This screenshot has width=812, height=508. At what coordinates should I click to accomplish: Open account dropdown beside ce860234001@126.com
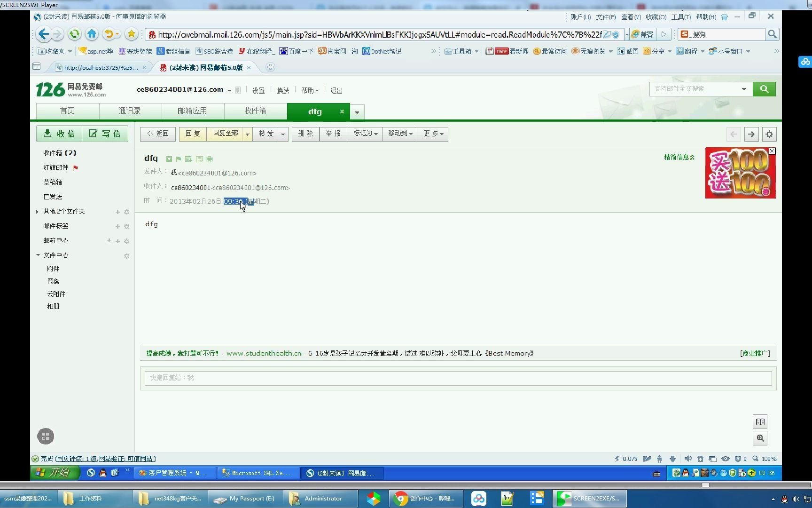pos(229,90)
